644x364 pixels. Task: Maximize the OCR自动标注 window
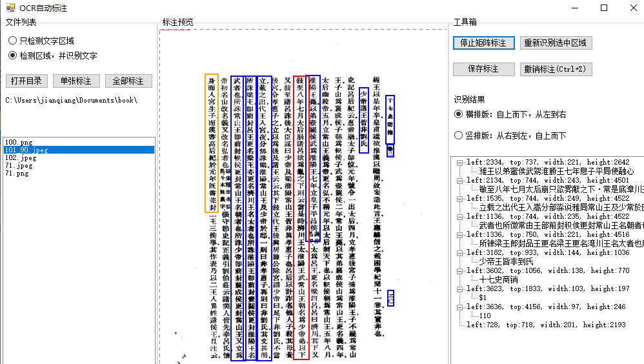[604, 8]
